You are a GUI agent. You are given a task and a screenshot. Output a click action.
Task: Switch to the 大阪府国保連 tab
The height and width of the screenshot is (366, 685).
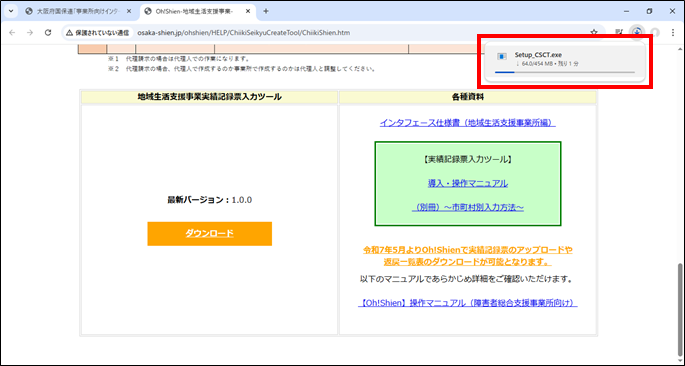[79, 11]
